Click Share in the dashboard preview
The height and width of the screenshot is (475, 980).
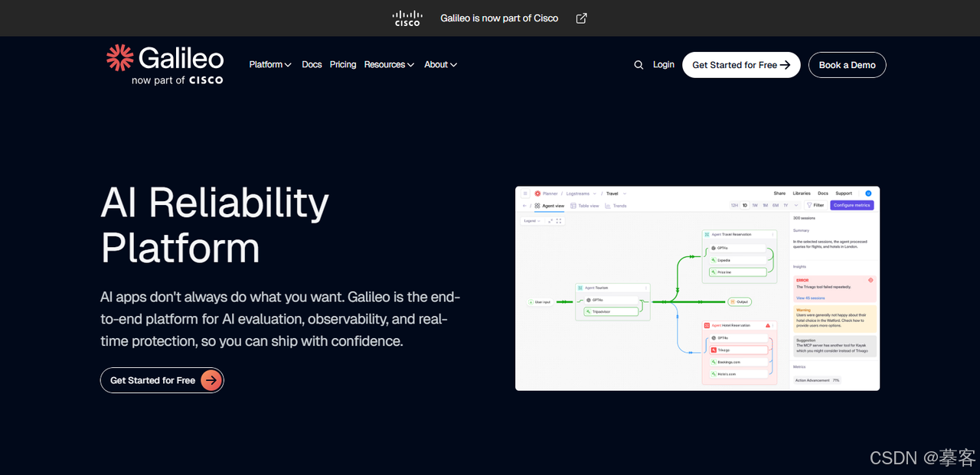779,194
